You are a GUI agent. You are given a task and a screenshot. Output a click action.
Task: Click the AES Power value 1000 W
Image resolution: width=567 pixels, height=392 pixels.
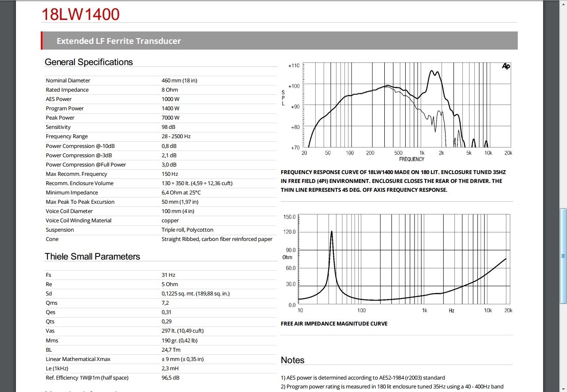pos(171,99)
